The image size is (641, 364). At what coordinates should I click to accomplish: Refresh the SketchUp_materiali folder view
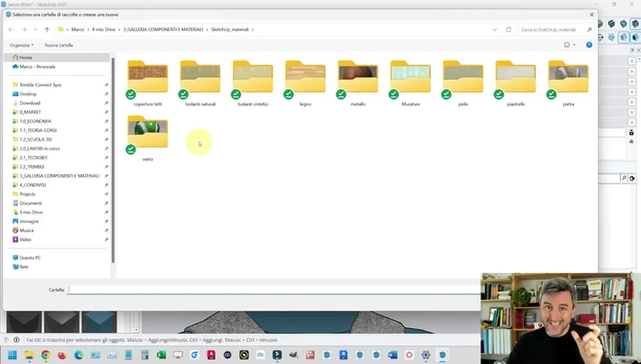pyautogui.click(x=509, y=29)
